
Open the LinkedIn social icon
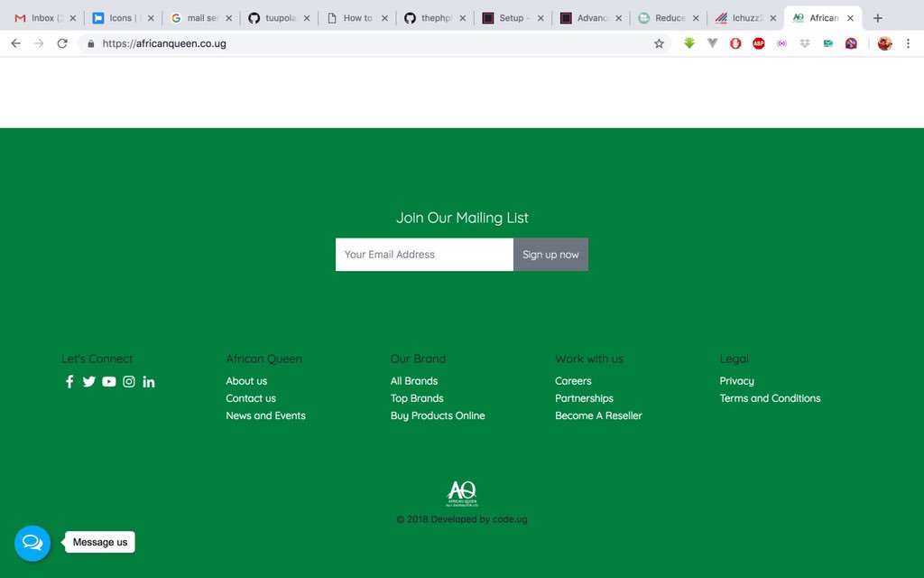[x=149, y=382]
